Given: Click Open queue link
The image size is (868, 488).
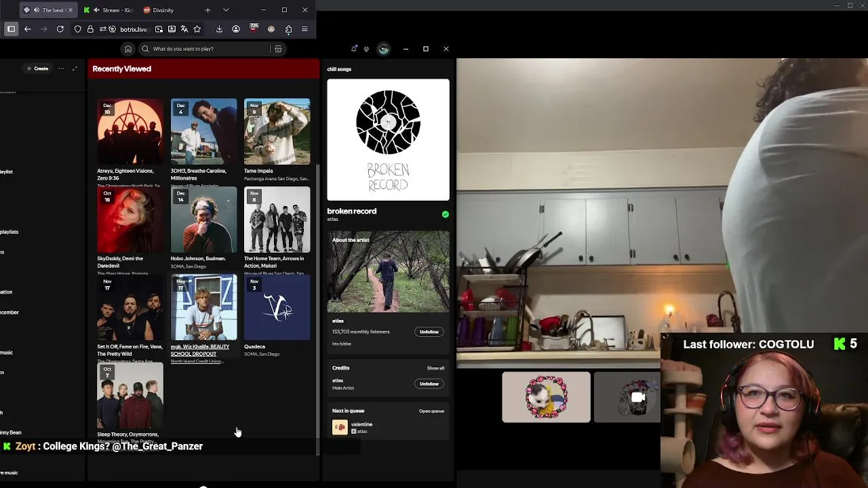Looking at the screenshot, I should [431, 411].
